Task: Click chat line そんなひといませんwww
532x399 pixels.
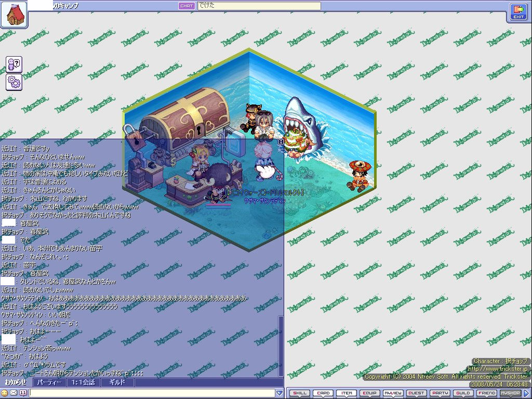Action: pyautogui.click(x=43, y=157)
